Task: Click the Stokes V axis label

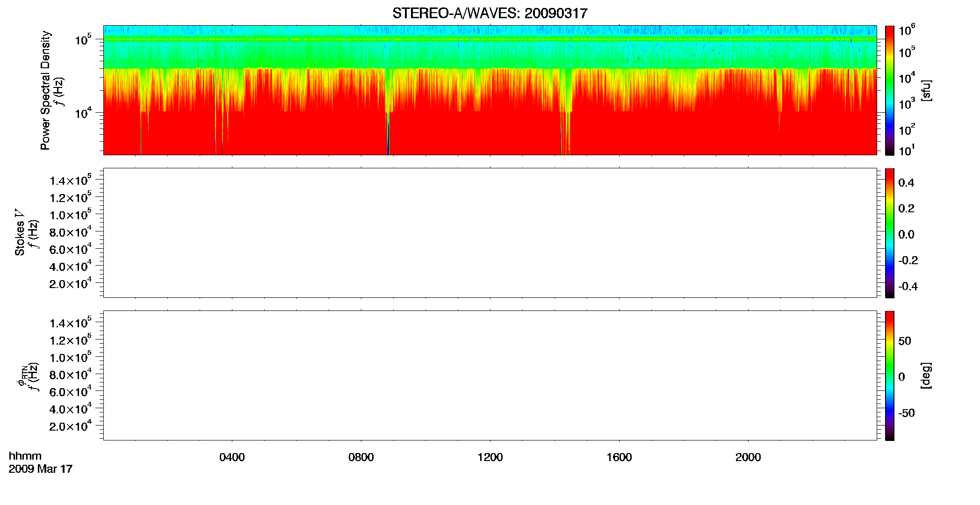Action: click(x=20, y=232)
